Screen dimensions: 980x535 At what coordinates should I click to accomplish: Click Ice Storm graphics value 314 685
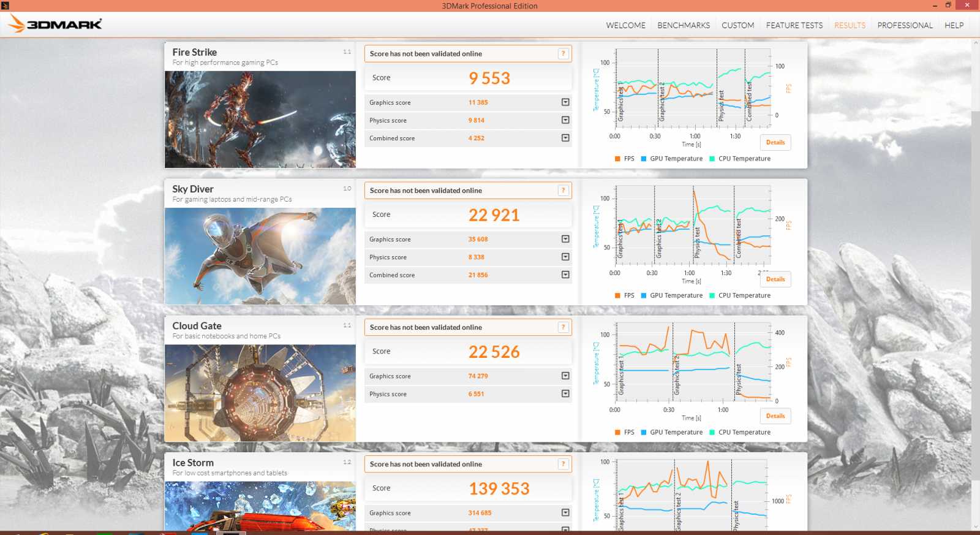pos(480,512)
